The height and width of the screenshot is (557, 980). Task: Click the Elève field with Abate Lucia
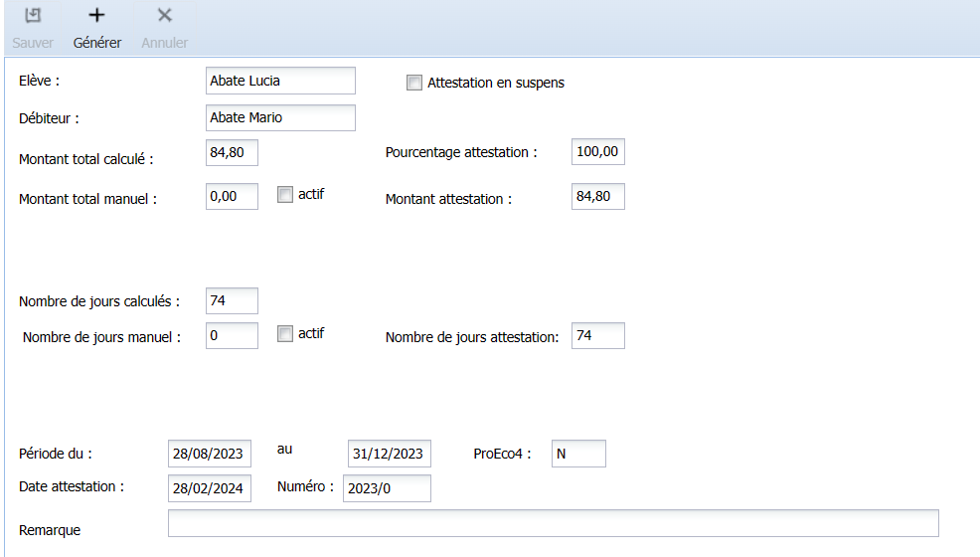[x=280, y=81]
